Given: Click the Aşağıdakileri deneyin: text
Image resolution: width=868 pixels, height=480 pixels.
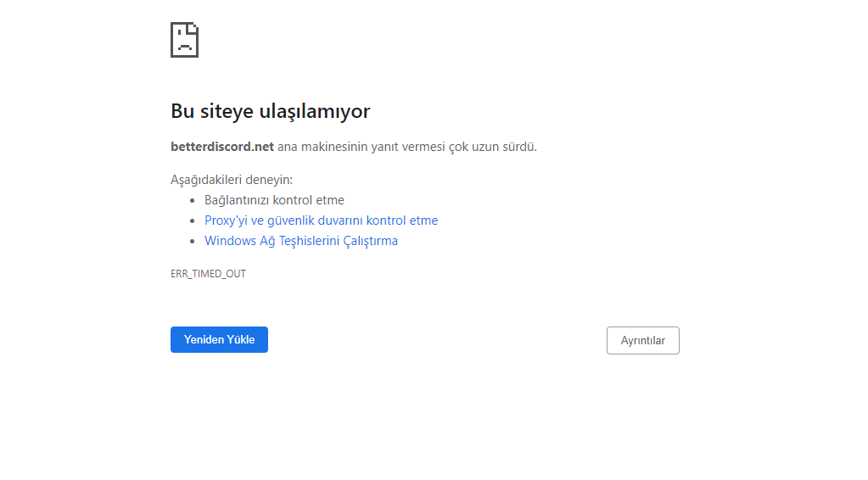Looking at the screenshot, I should [232, 180].
